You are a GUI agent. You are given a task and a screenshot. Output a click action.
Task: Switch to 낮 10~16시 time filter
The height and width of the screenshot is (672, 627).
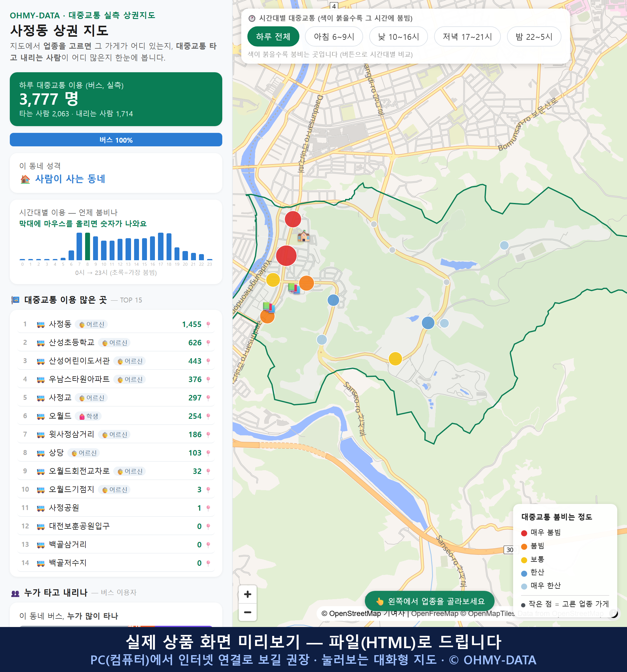(x=398, y=36)
